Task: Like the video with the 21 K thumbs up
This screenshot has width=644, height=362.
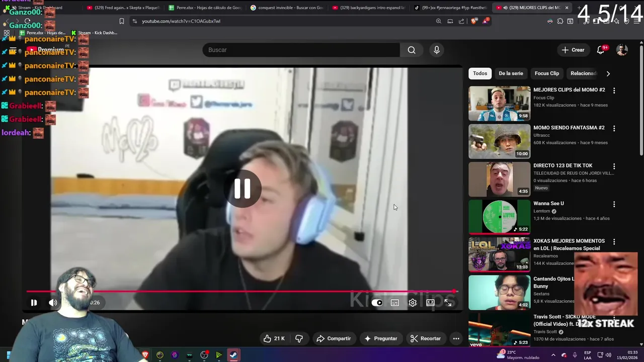Action: pyautogui.click(x=274, y=338)
